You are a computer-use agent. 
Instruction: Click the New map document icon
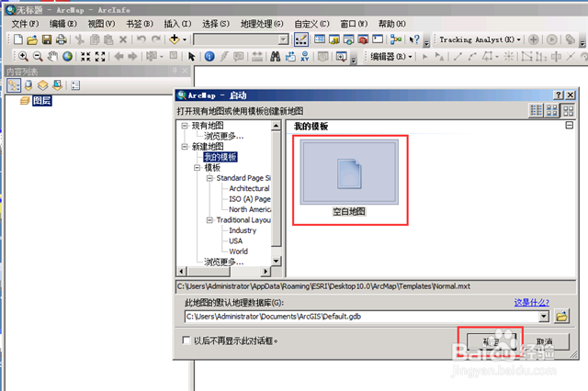(x=18, y=39)
